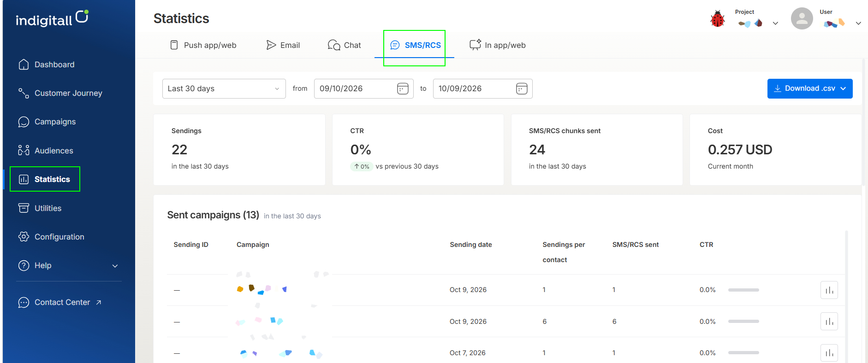Click the 0% CTR change badge
Viewport: 868px width, 363px height.
362,166
